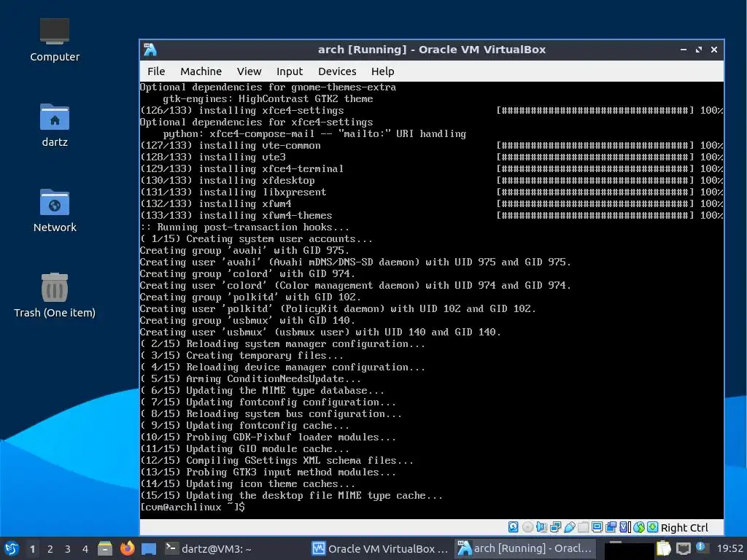
Task: Launch Firefox from the panel
Action: (127, 548)
